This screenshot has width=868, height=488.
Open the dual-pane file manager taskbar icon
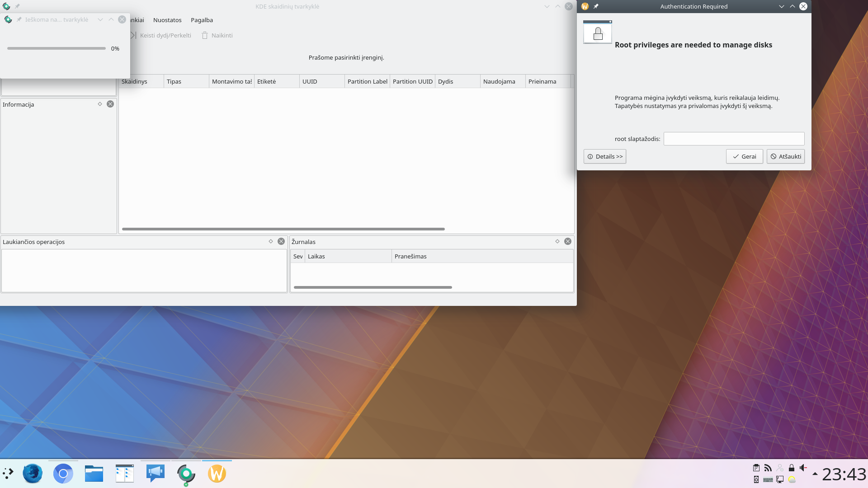tap(125, 474)
